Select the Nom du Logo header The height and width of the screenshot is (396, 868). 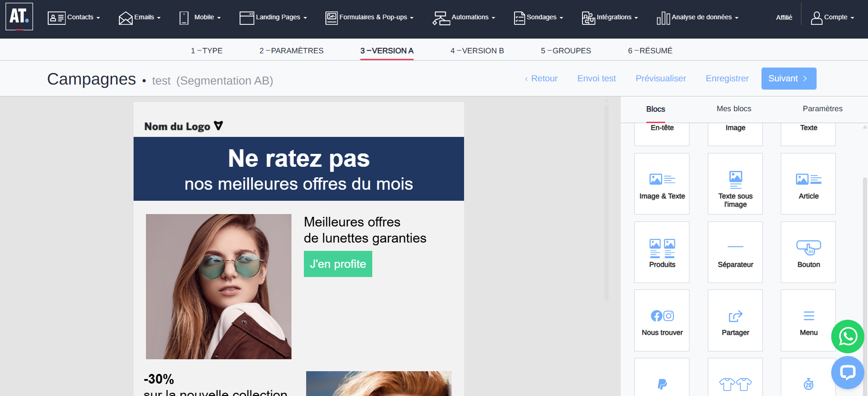pyautogui.click(x=184, y=126)
